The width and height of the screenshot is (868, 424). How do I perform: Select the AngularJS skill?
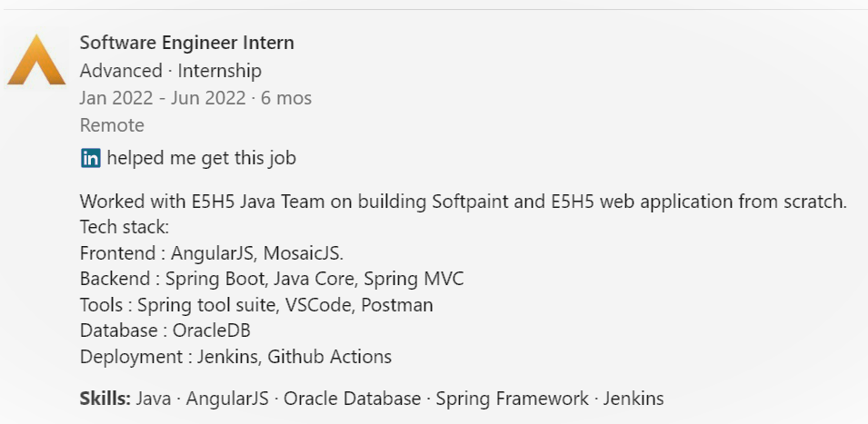point(227,398)
